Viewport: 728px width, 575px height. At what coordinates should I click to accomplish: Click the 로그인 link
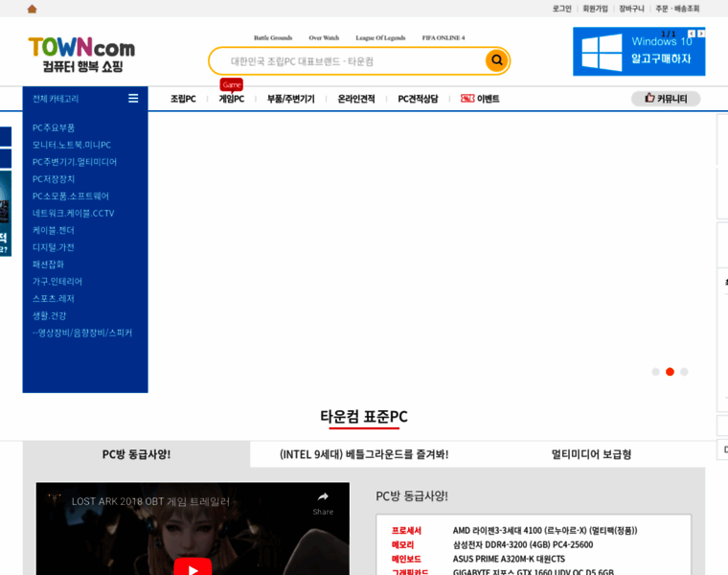561,9
